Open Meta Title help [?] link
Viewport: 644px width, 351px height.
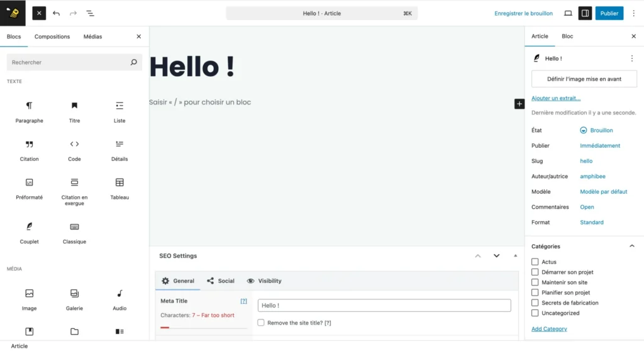(243, 301)
